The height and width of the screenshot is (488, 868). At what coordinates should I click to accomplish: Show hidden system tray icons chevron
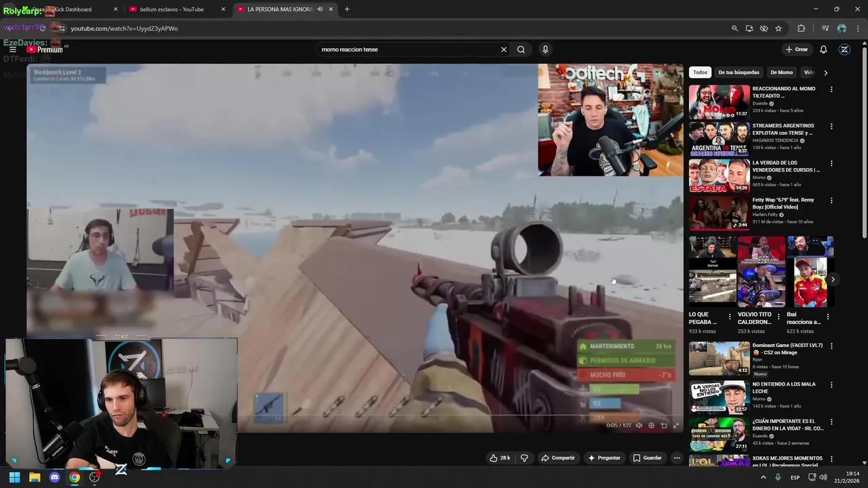[764, 477]
